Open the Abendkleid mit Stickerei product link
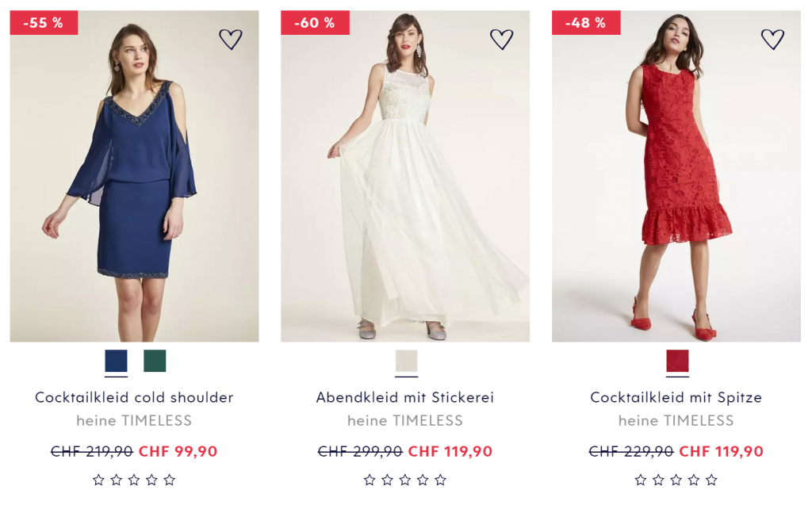 [x=405, y=397]
